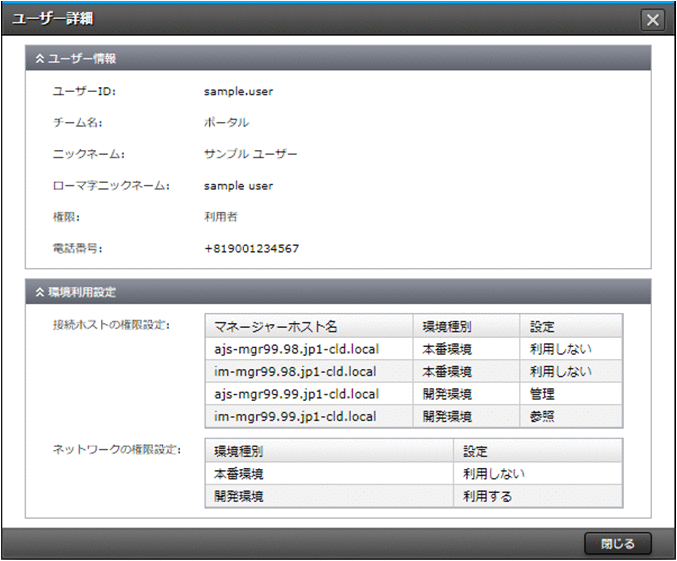The height and width of the screenshot is (561, 677).
Task: Click 開発環境 in im-mgr99.99 row
Action: click(x=447, y=416)
